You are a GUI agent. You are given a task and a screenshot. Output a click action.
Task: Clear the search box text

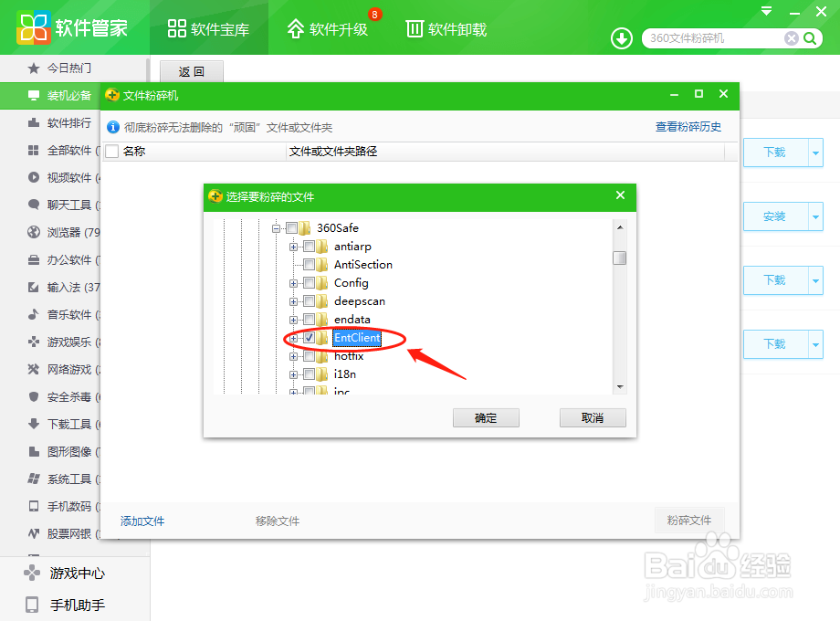[792, 38]
